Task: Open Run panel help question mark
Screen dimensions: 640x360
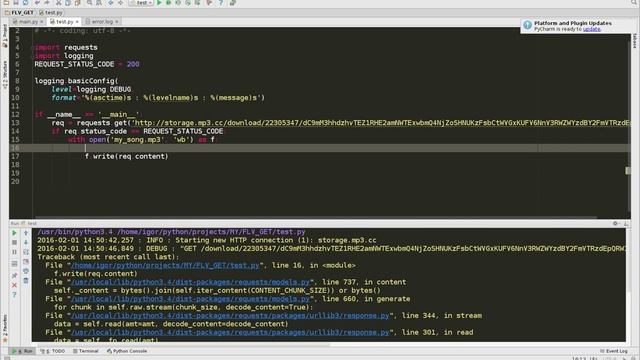Action: coord(14,294)
